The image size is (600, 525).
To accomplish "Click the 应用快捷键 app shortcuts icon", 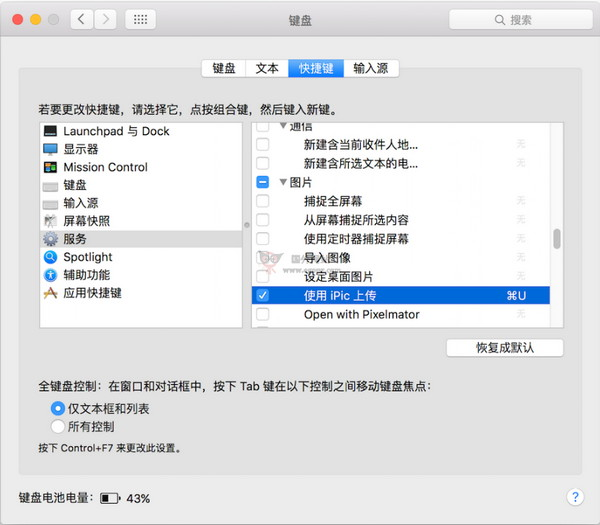I will 51,293.
